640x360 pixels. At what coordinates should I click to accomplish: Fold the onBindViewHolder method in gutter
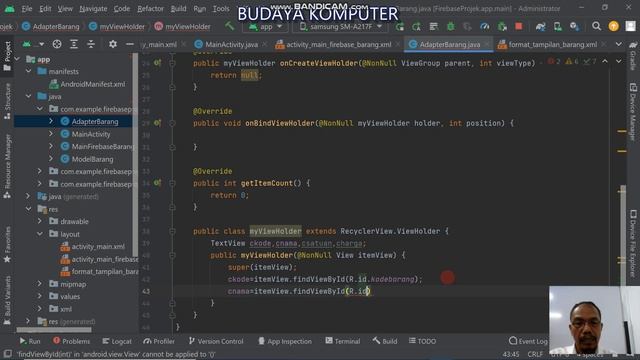point(172,123)
